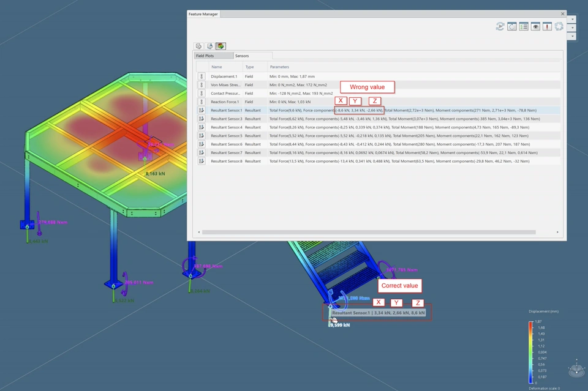The height and width of the screenshot is (391, 588).
Task: Click the circular arrows icon at the toolbar end
Action: click(559, 26)
